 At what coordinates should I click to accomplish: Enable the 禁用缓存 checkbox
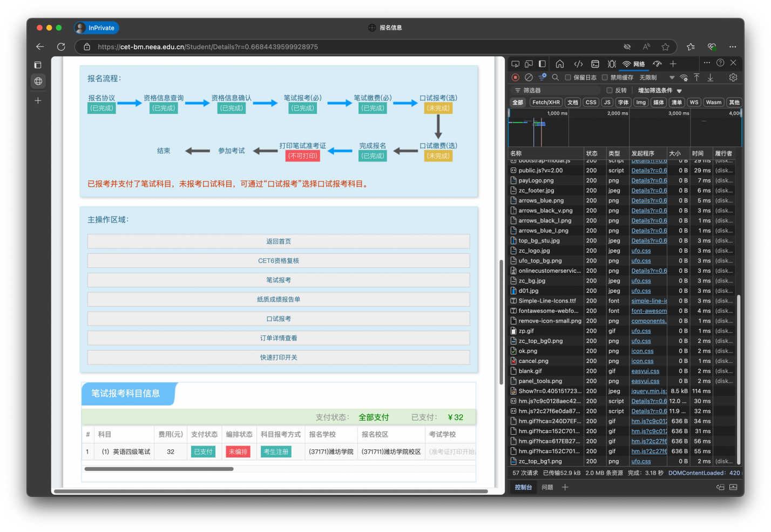[x=605, y=77]
